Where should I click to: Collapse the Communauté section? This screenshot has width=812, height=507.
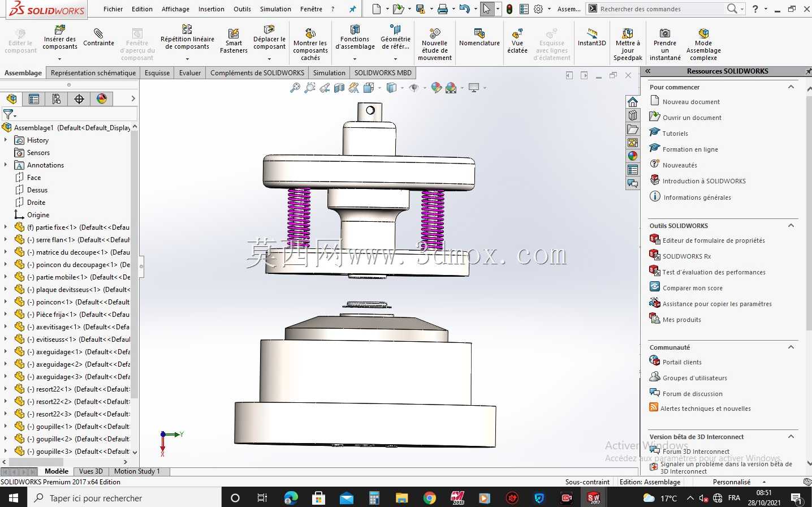tap(791, 347)
